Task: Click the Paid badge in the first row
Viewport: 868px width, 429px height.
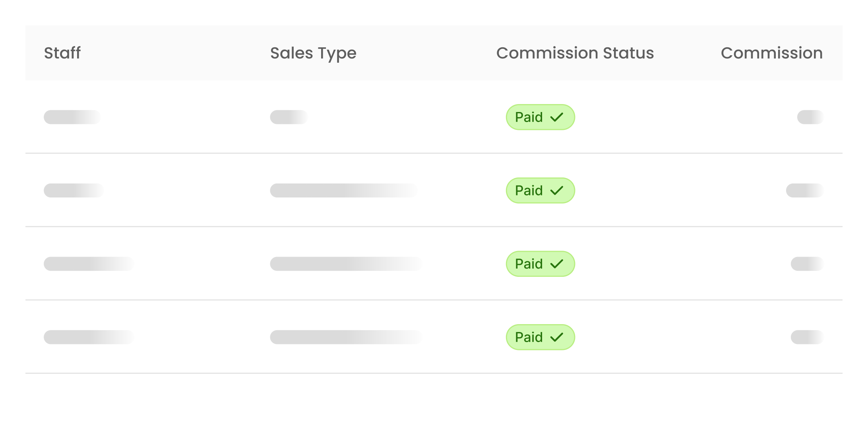Action: (540, 117)
